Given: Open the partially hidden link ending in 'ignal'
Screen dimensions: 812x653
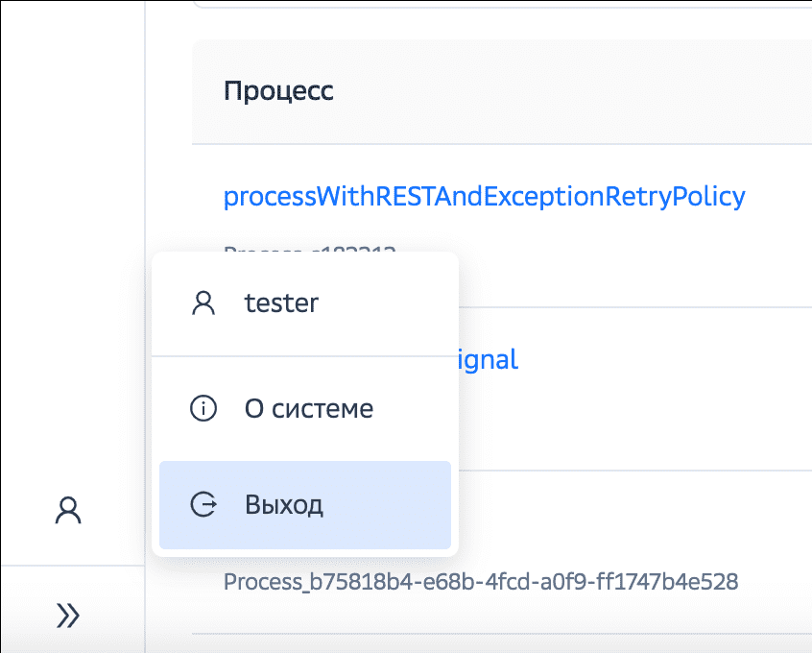Looking at the screenshot, I should coord(488,360).
